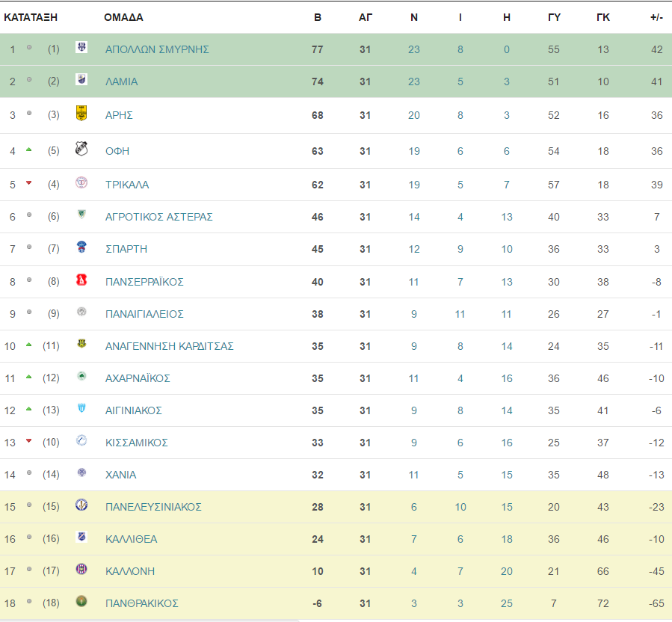Open the ΛΑΜΙΑ team link
Viewport: 672px width, 622px height.
pyautogui.click(x=122, y=81)
